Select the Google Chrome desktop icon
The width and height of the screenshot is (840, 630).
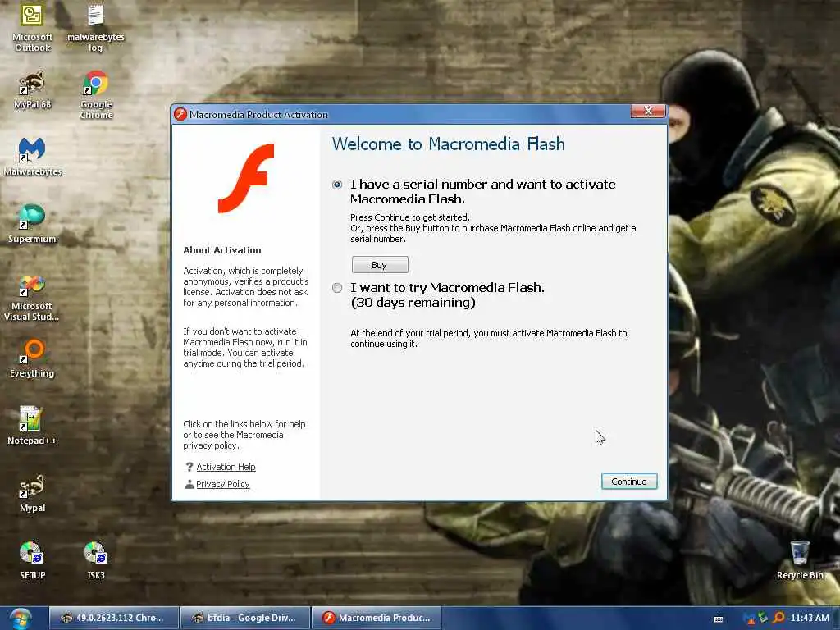(x=96, y=95)
